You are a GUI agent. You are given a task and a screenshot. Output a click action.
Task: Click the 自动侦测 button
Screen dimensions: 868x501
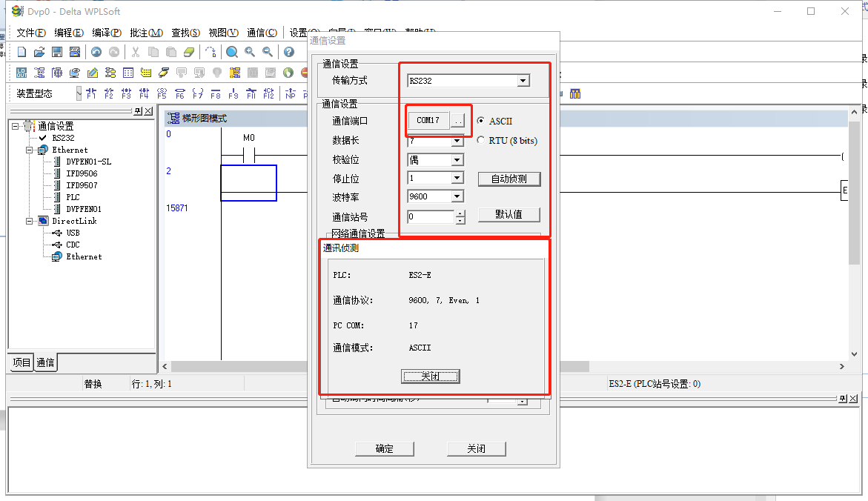509,179
